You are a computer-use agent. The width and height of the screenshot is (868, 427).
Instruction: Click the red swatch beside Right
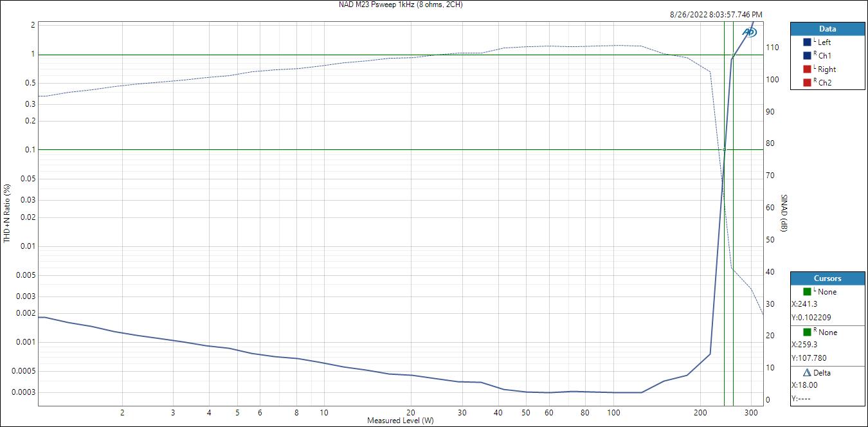(x=807, y=69)
